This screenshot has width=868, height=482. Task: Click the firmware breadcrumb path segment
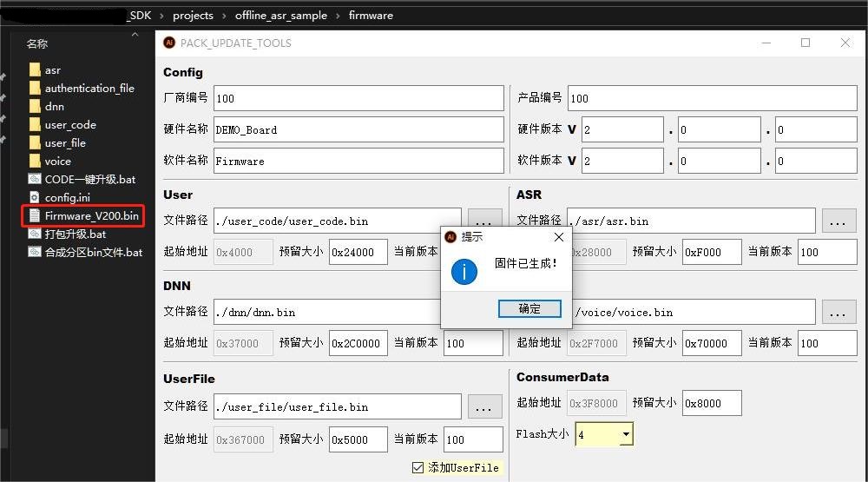(371, 16)
